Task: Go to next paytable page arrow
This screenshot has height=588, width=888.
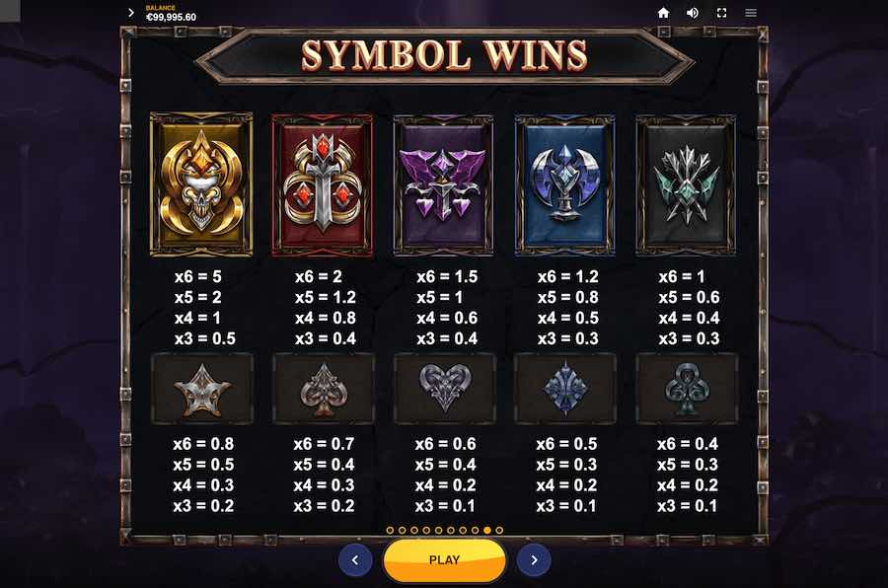Action: (x=534, y=560)
